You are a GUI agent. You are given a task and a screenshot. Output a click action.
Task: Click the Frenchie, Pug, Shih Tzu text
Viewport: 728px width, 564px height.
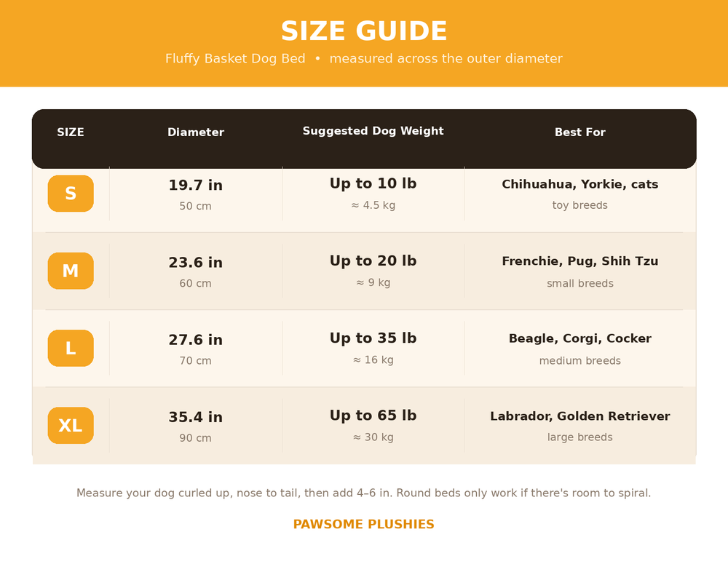click(x=580, y=261)
